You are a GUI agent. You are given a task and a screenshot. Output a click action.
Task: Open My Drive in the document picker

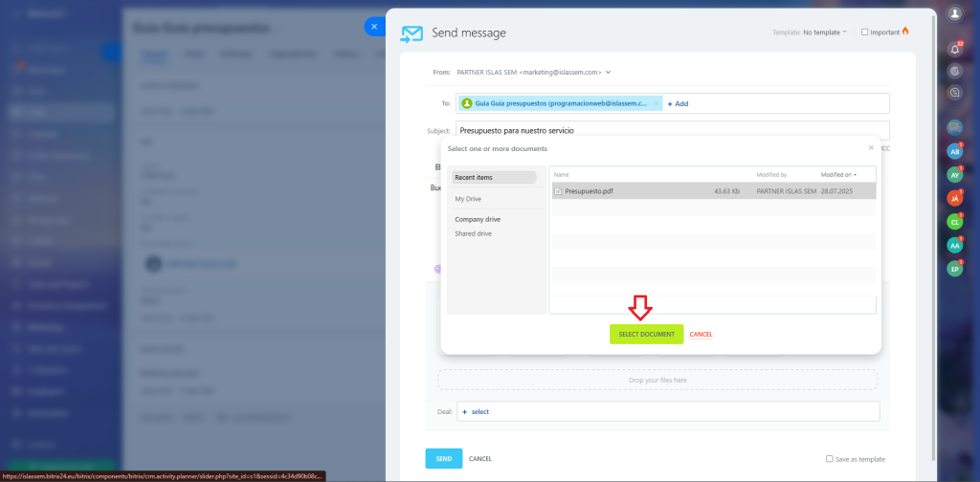[468, 199]
